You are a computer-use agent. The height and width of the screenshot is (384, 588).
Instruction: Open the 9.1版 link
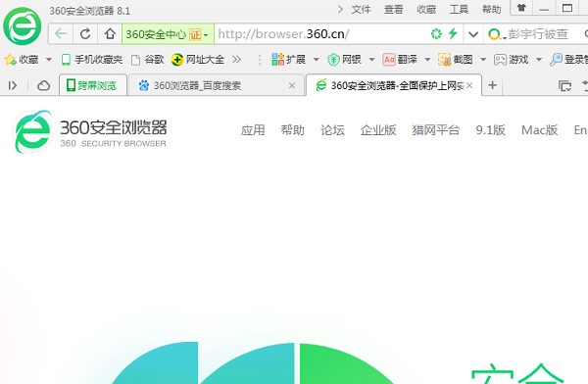click(x=491, y=130)
